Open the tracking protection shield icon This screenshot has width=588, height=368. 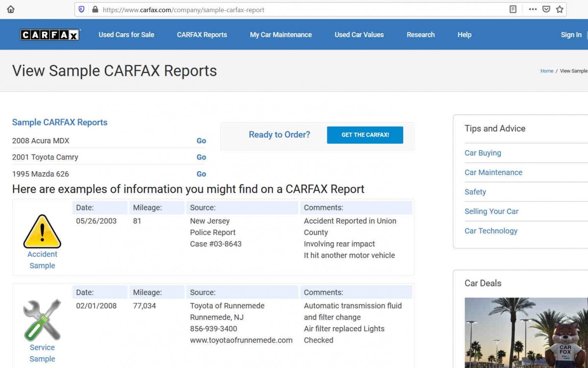(x=81, y=9)
